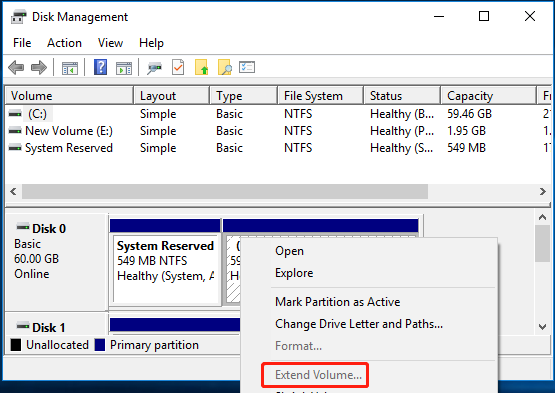Sort by the Status column header
This screenshot has height=393, width=555.
tap(402, 96)
